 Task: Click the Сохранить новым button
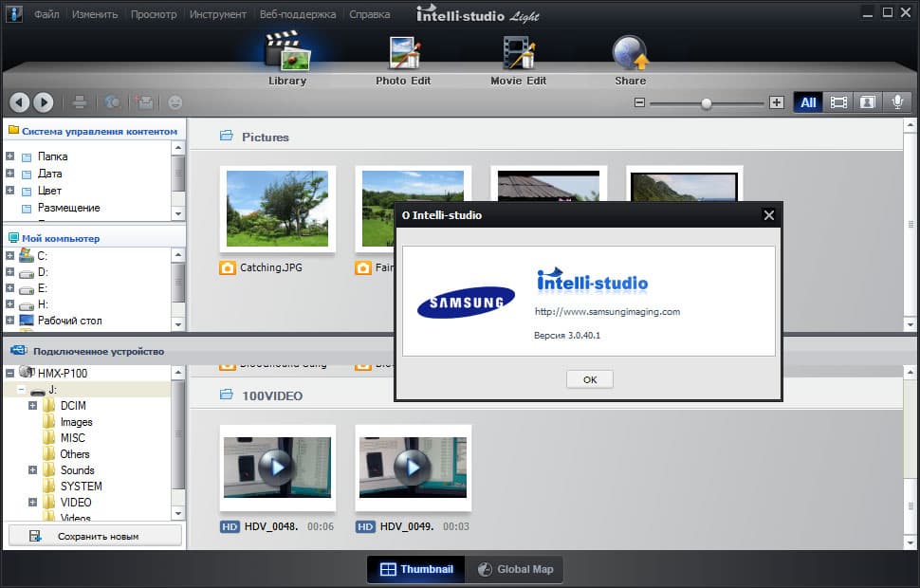pyautogui.click(x=95, y=536)
